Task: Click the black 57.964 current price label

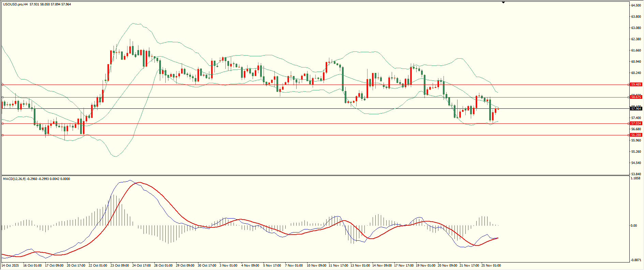Action: pyautogui.click(x=636, y=109)
